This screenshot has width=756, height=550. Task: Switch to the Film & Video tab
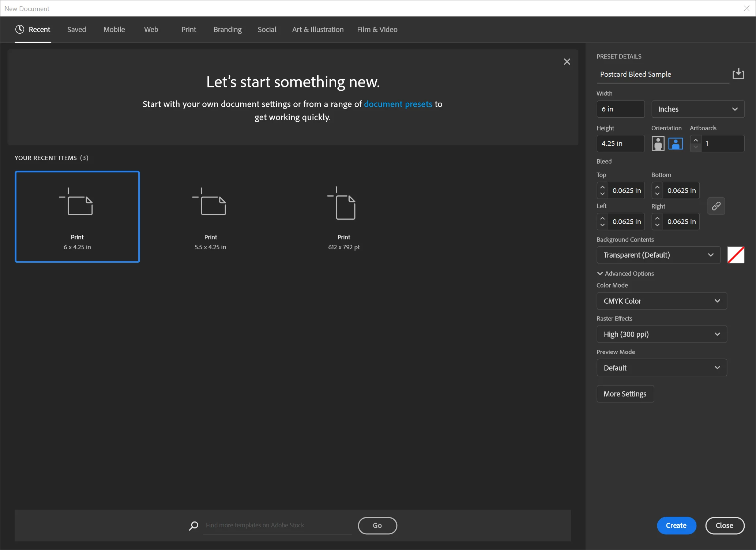377,29
